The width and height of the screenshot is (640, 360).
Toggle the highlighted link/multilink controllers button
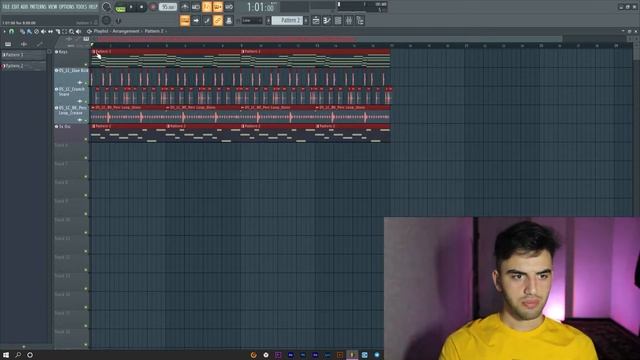coord(218,20)
